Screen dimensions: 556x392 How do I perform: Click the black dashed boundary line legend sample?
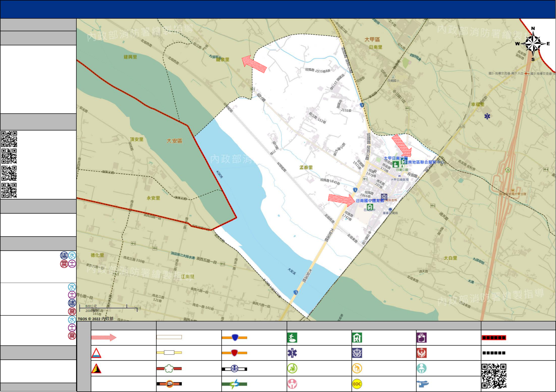pyautogui.click(x=494, y=353)
